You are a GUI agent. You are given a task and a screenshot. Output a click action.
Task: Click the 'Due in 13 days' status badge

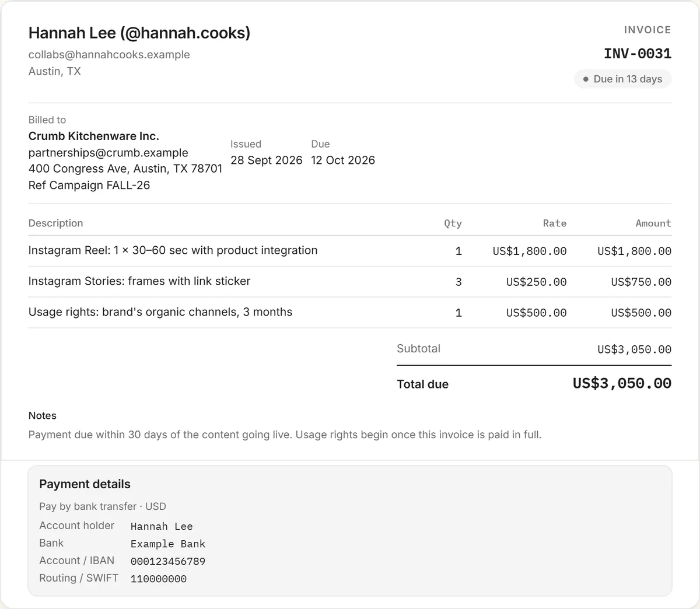(623, 79)
